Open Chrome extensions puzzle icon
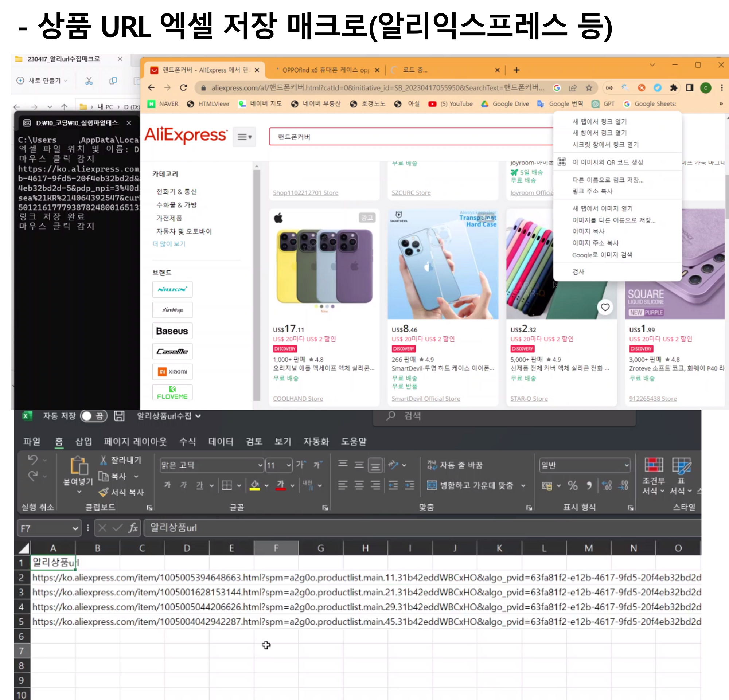Viewport: 729px width, 700px height. 674,88
